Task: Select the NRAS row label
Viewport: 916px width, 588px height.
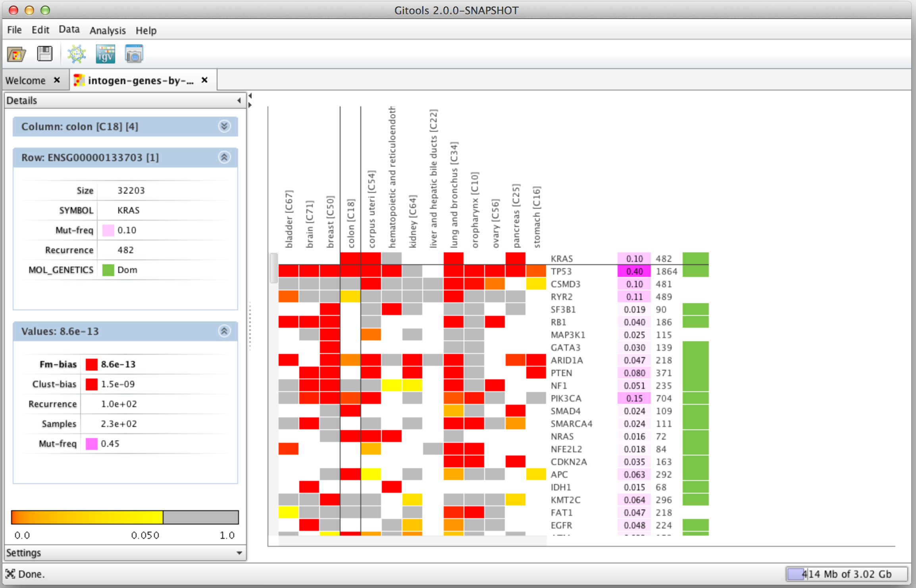Action: pyautogui.click(x=562, y=436)
